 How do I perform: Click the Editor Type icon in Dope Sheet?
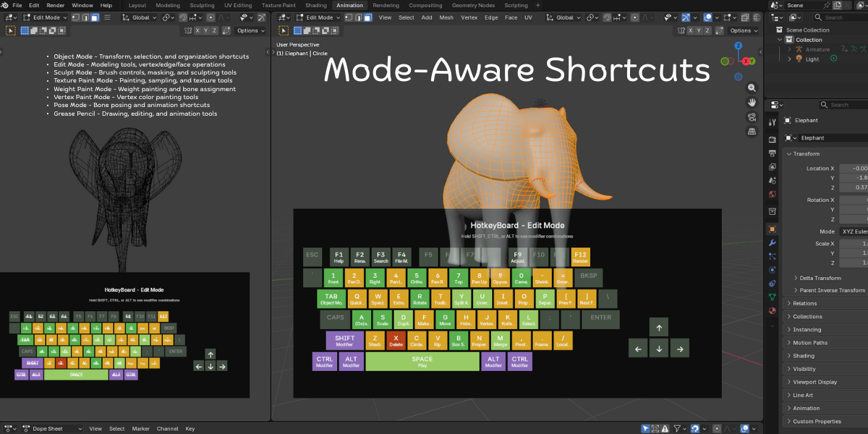(x=9, y=428)
